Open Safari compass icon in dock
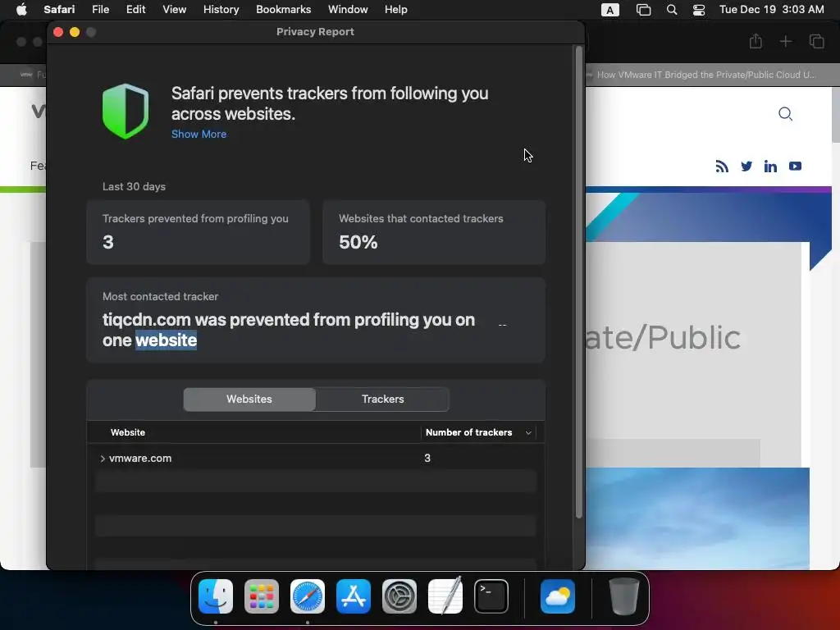 pos(308,596)
